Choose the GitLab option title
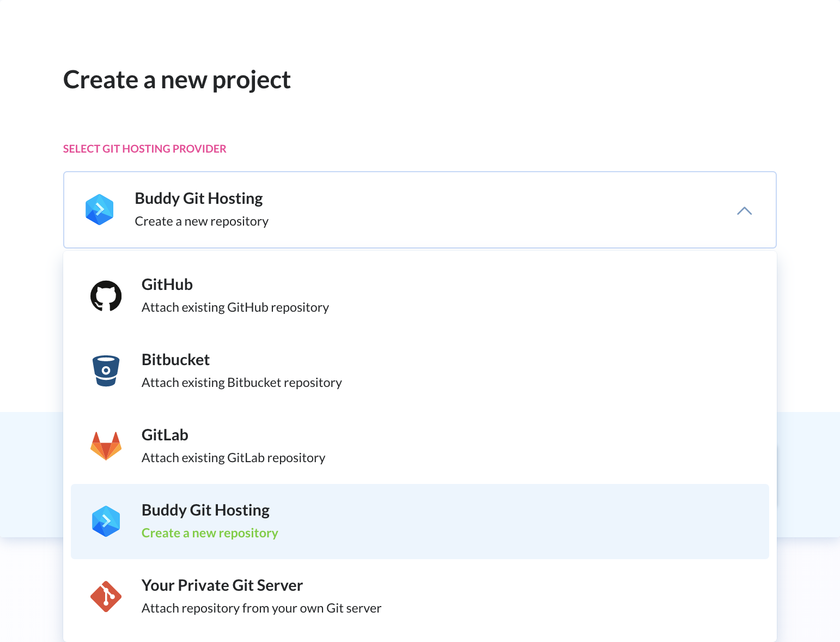This screenshot has height=642, width=840. tap(165, 435)
